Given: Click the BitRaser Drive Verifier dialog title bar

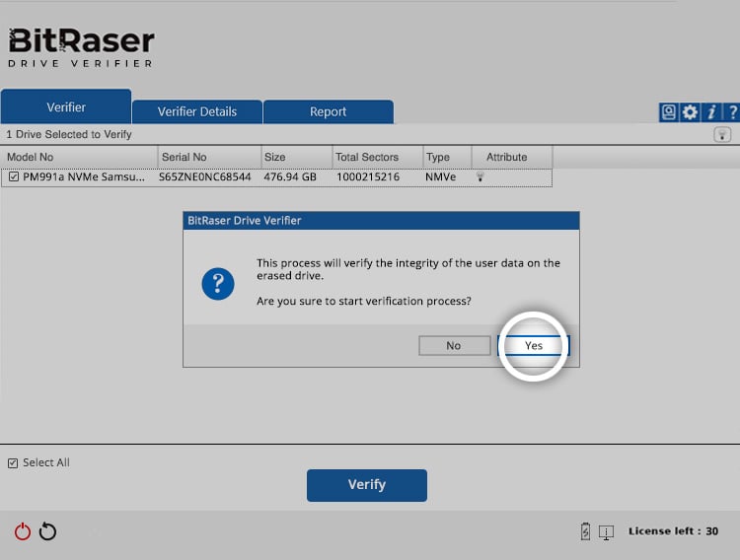Looking at the screenshot, I should [381, 220].
